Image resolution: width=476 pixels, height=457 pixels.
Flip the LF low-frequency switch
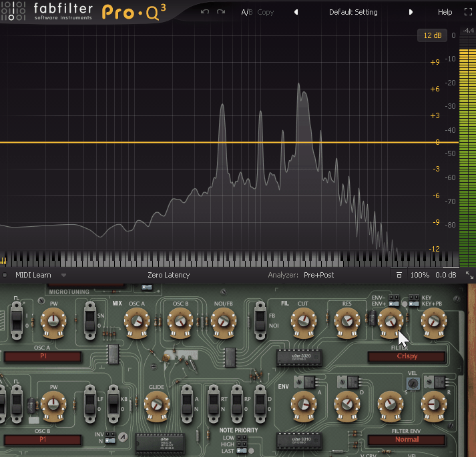(90, 404)
